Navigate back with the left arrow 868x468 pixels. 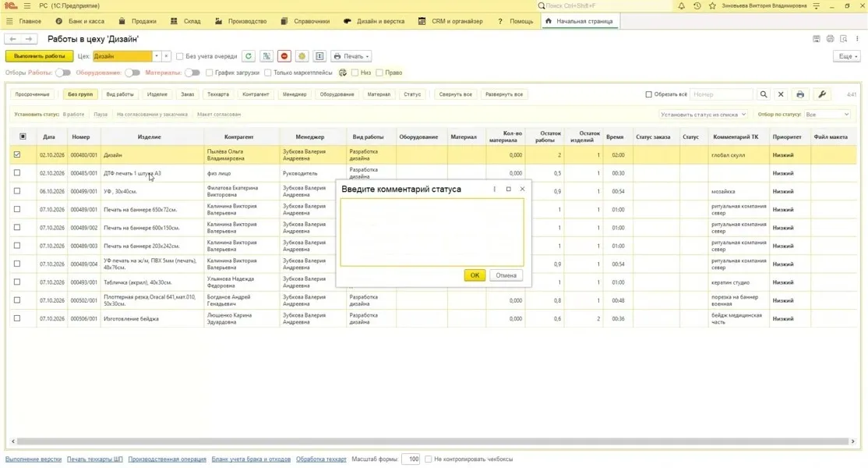[12, 39]
